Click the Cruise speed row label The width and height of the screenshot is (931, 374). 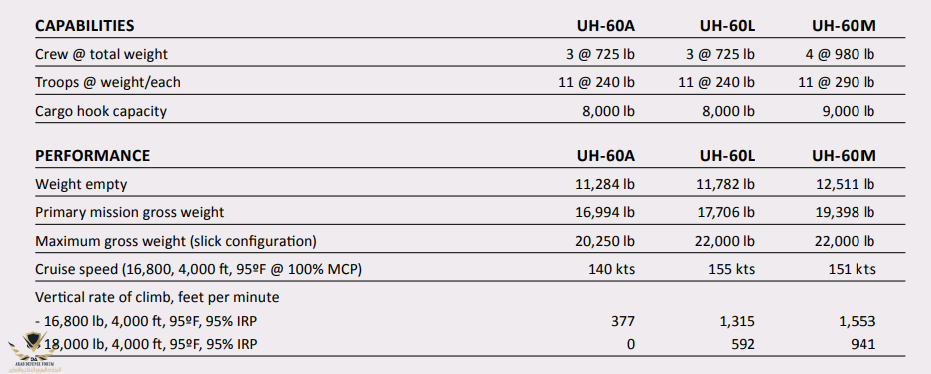tap(198, 270)
